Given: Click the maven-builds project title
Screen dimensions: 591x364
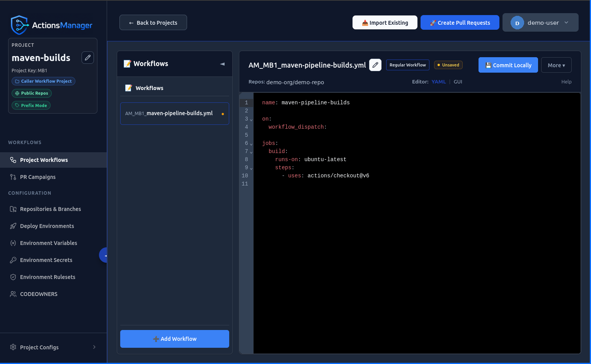Looking at the screenshot, I should point(41,58).
